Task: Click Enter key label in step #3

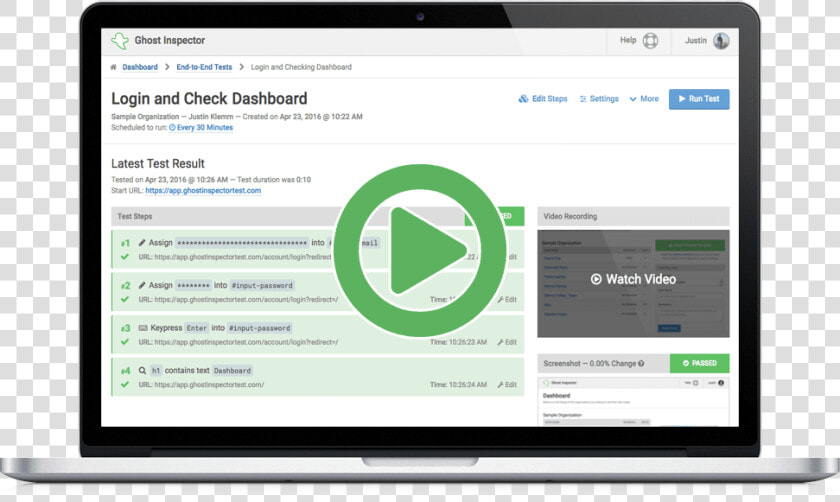Action: tap(197, 328)
